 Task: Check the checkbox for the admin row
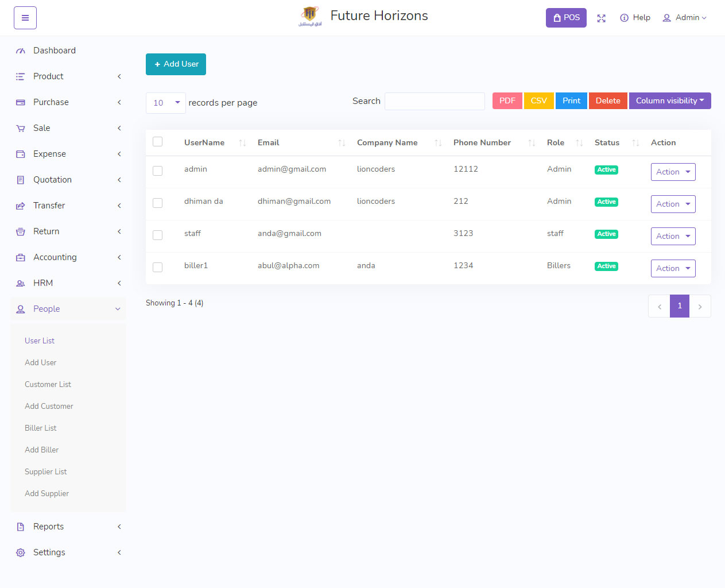(x=158, y=171)
